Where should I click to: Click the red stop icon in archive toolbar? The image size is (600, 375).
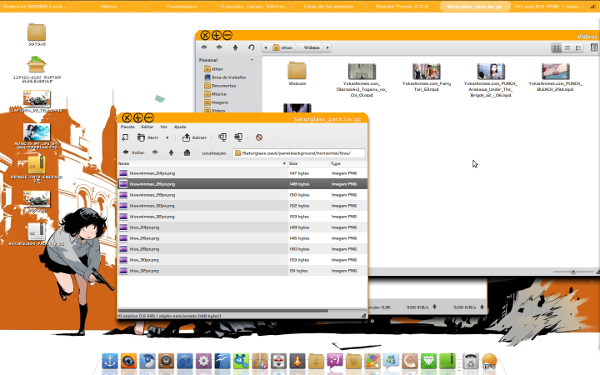259,137
